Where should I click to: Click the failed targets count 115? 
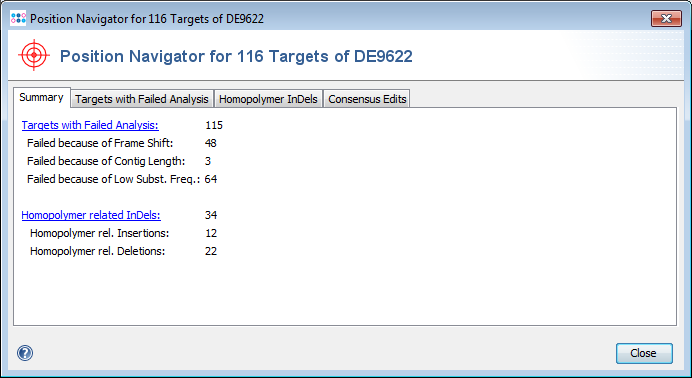(x=214, y=125)
